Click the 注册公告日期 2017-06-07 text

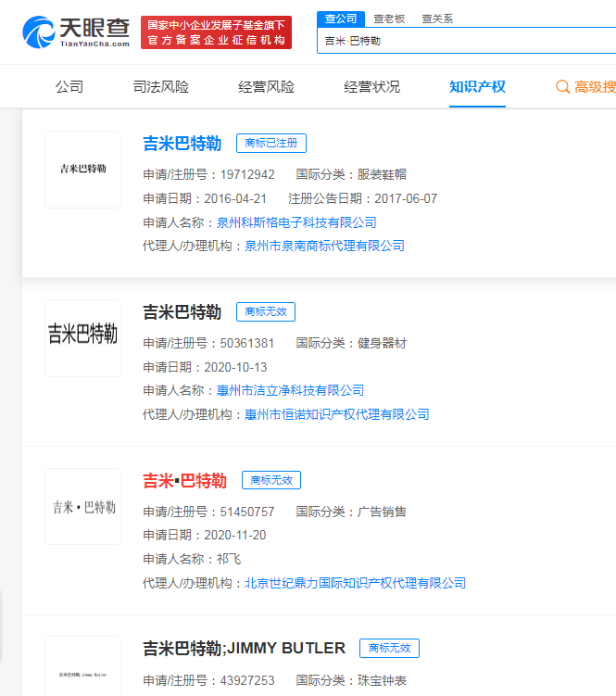click(x=362, y=198)
